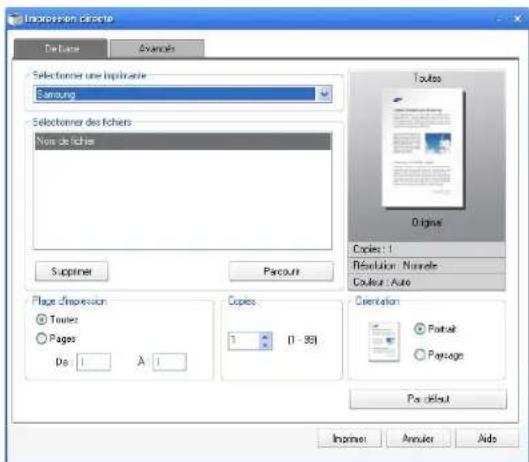Click the printer combo box arrow
This screenshot has width=529, height=462.
324,94
